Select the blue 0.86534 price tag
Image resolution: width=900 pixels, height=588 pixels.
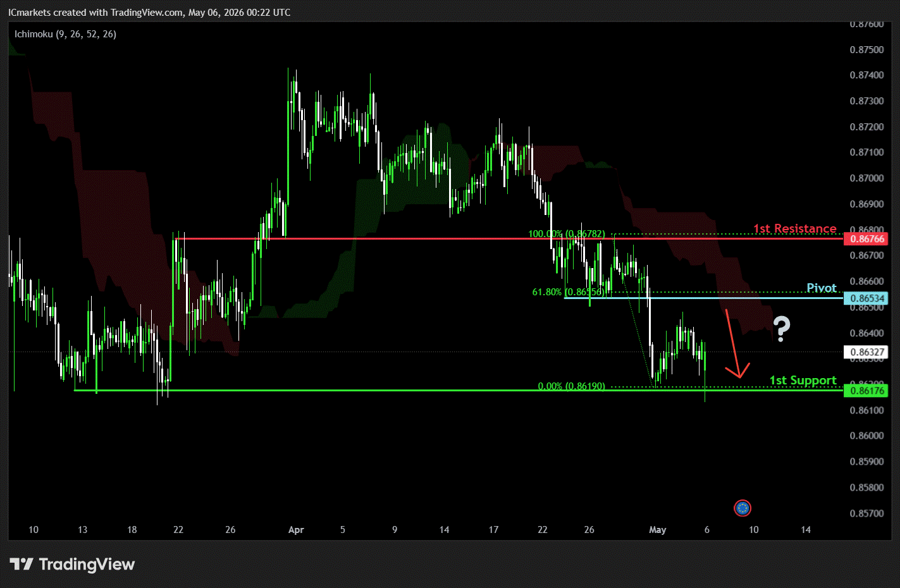[x=866, y=298]
